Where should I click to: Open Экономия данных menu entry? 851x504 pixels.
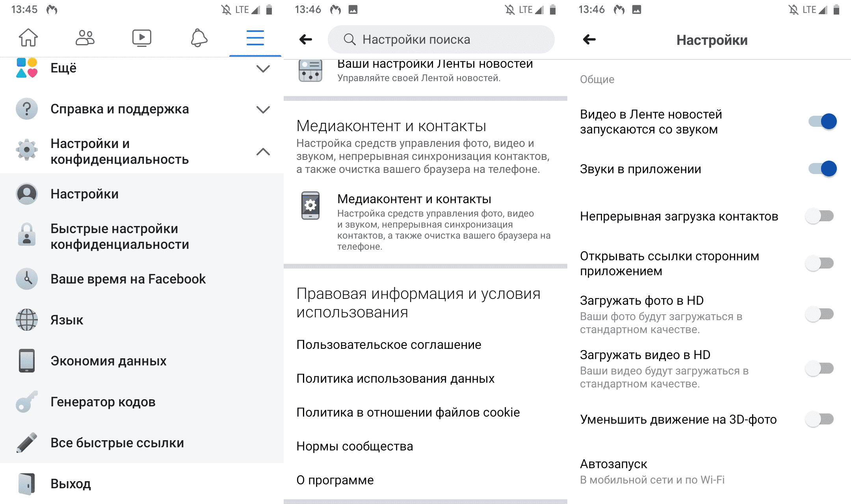[x=142, y=361]
